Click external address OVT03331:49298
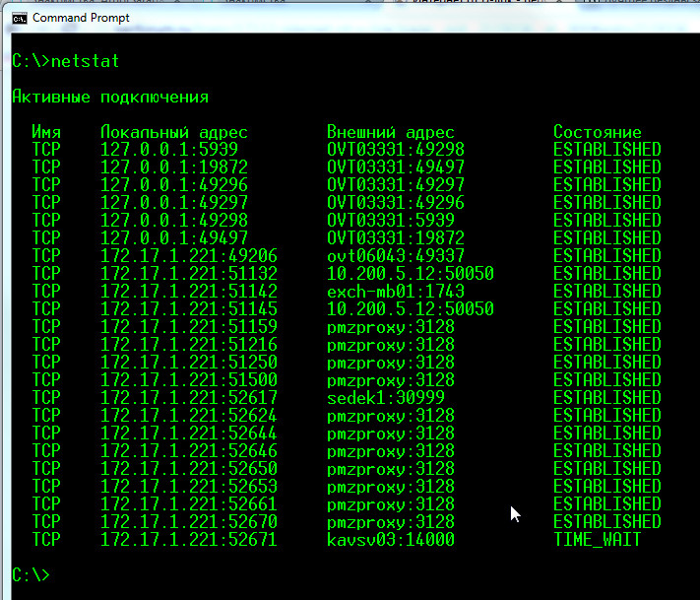This screenshot has width=700, height=600. click(x=396, y=150)
